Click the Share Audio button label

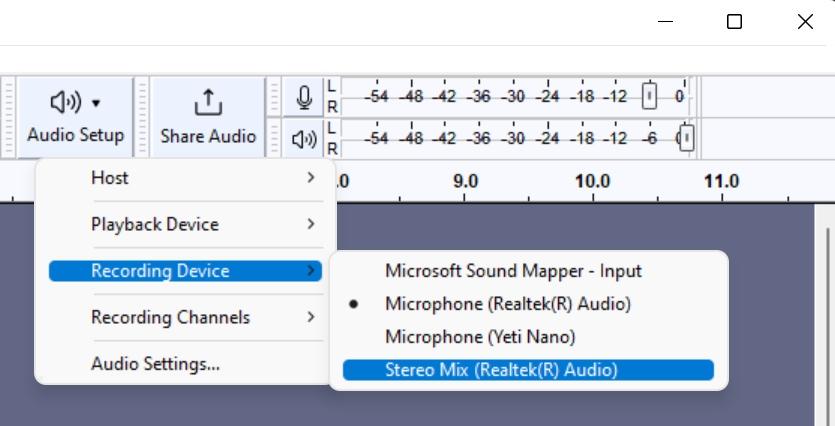[208, 136]
